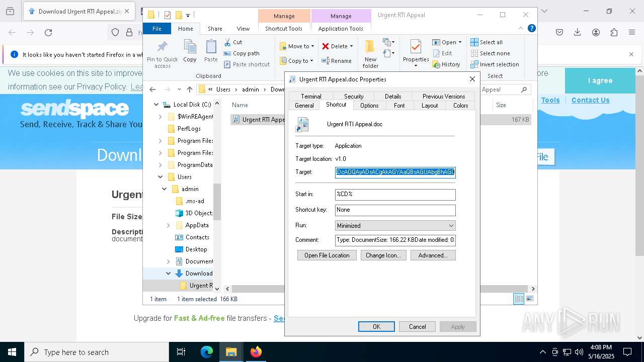Open Microsoft Edge from taskbar

tap(207, 352)
